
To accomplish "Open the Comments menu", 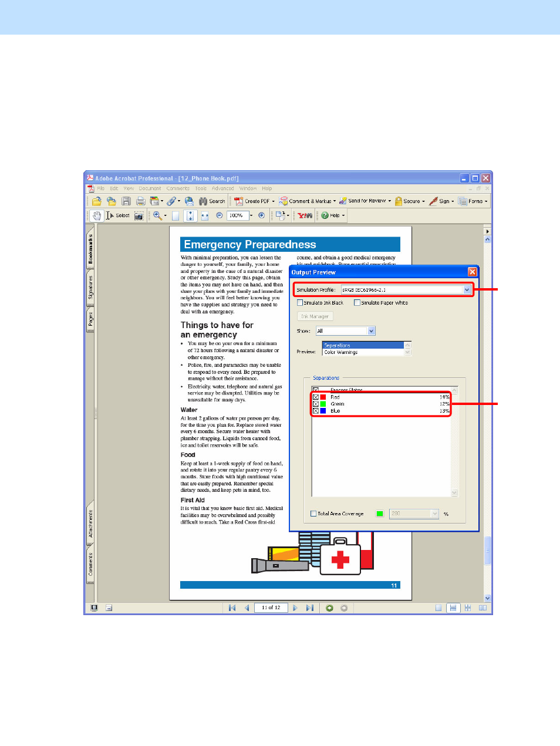I will [x=178, y=188].
